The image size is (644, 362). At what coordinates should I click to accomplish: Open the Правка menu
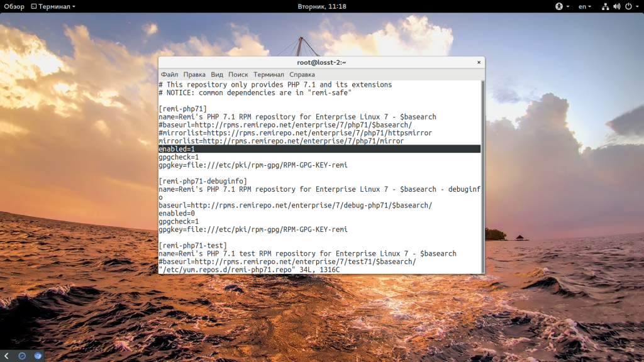pyautogui.click(x=194, y=74)
